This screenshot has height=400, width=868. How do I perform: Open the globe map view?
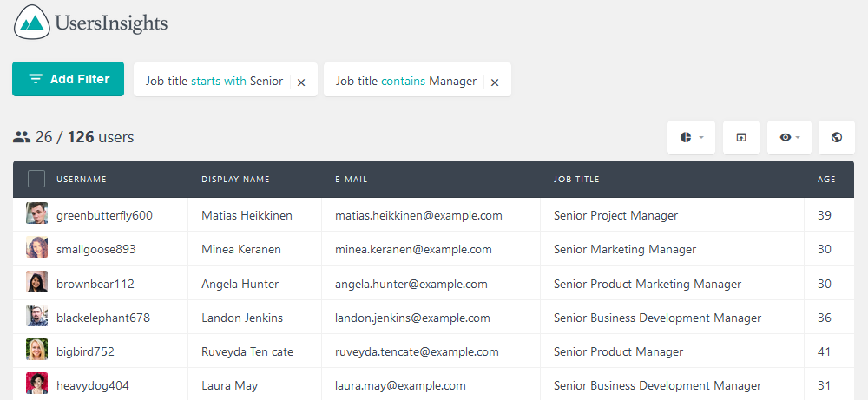tap(837, 137)
